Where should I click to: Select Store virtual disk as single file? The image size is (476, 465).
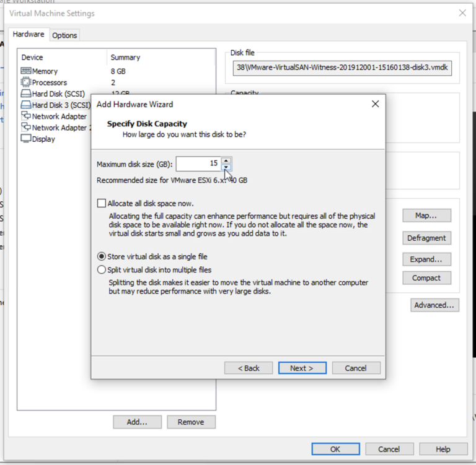[102, 256]
